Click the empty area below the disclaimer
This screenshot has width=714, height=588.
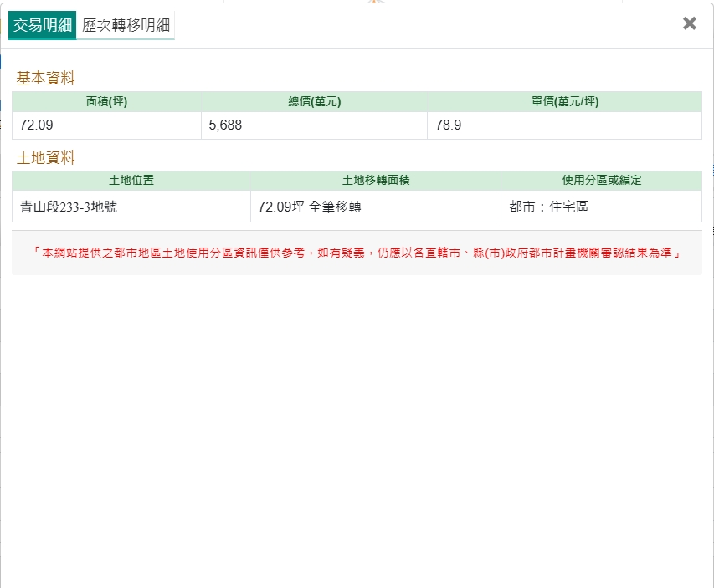tap(357, 418)
